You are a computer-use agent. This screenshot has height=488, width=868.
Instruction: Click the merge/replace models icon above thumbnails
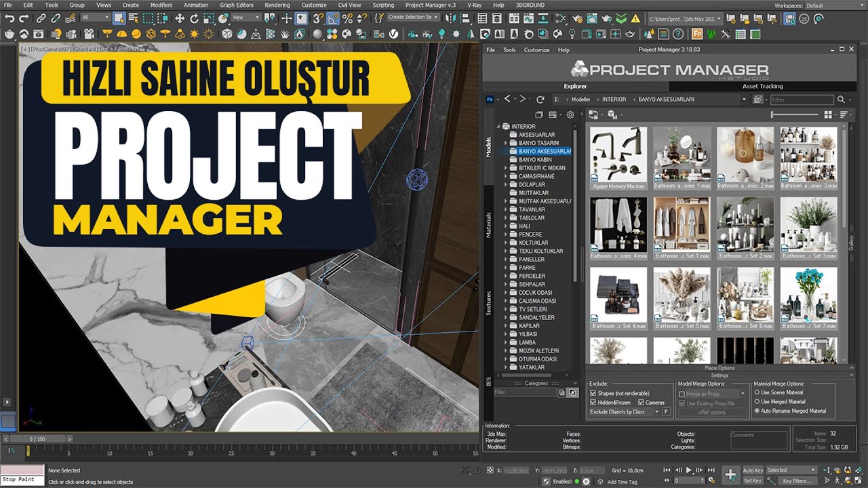(x=594, y=115)
